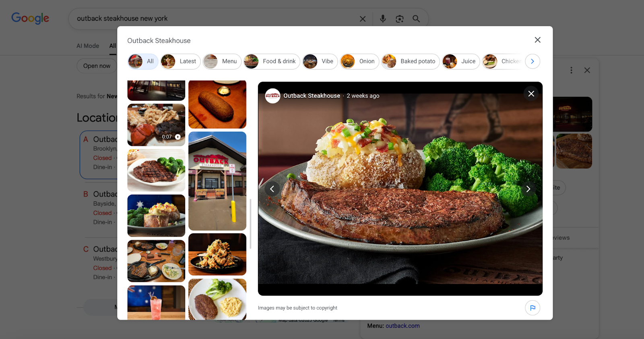Play the 0:07 video thumbnail
The height and width of the screenshot is (339, 644).
coord(156,125)
